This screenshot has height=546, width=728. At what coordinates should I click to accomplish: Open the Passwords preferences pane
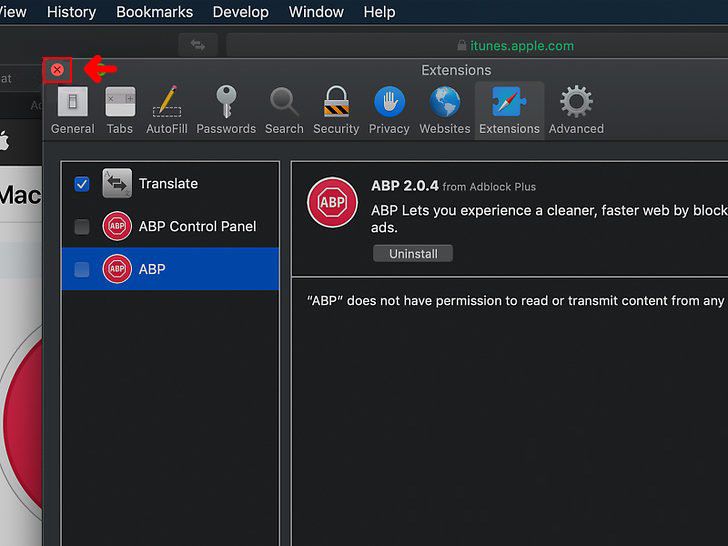226,110
